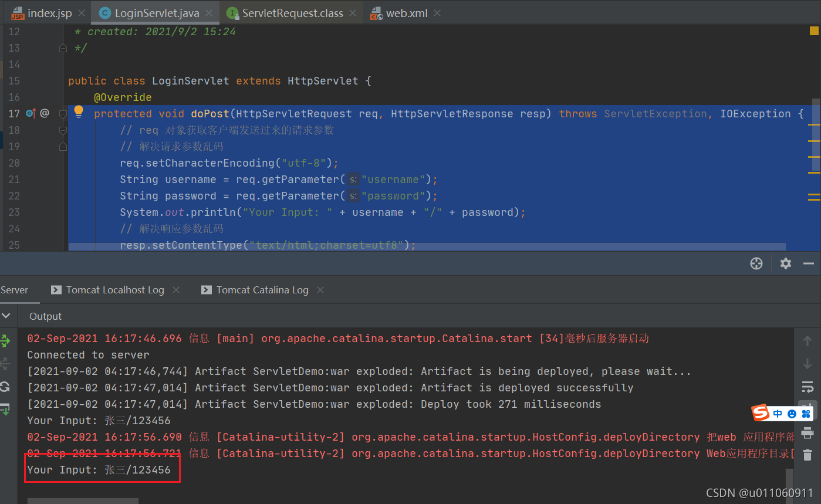Click the Sogou S input method logo
The width and height of the screenshot is (821, 504).
pyautogui.click(x=761, y=413)
